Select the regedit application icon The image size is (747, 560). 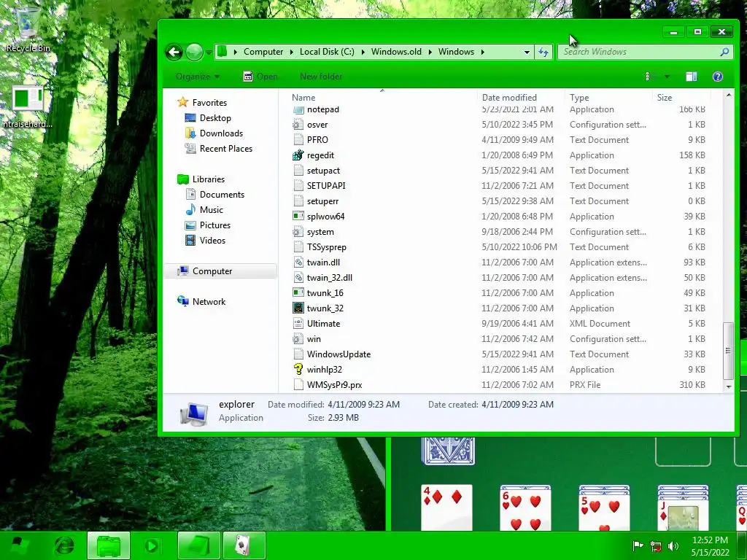[x=298, y=155]
